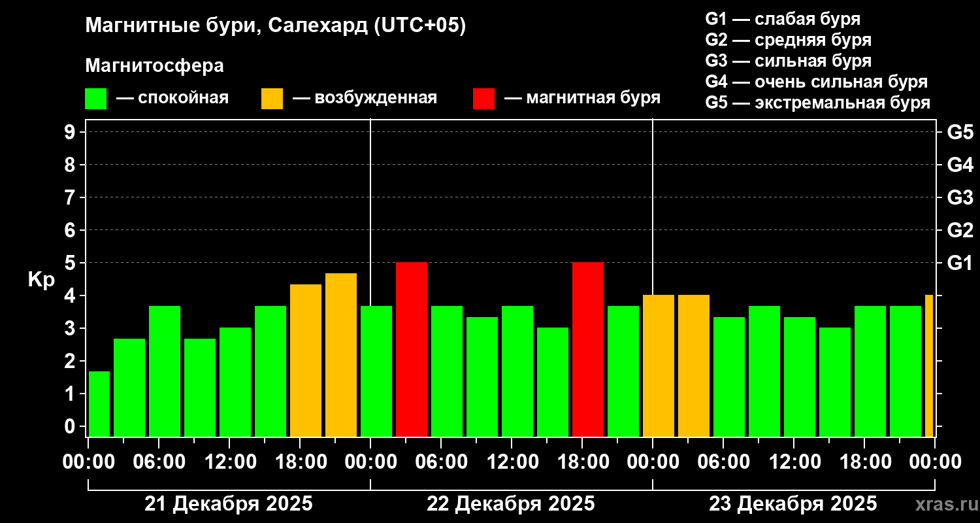
Task: Select legend line 'G1 — слабая буря'
Action: click(783, 19)
